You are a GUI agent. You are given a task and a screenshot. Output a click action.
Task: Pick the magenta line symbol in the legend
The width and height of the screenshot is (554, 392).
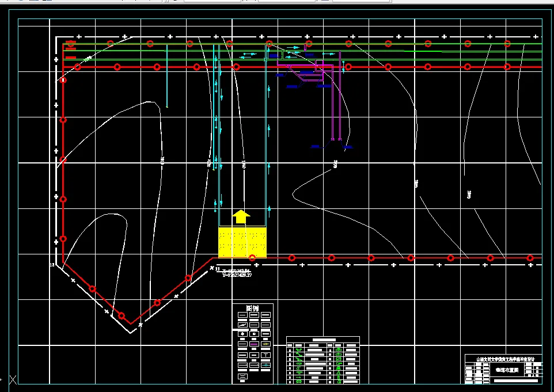pyautogui.click(x=254, y=344)
